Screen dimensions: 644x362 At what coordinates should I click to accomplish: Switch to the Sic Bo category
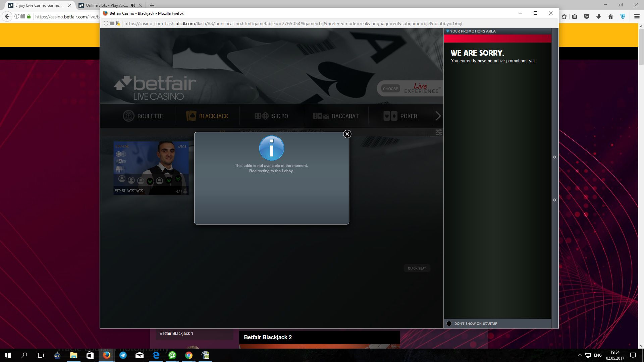(x=271, y=116)
